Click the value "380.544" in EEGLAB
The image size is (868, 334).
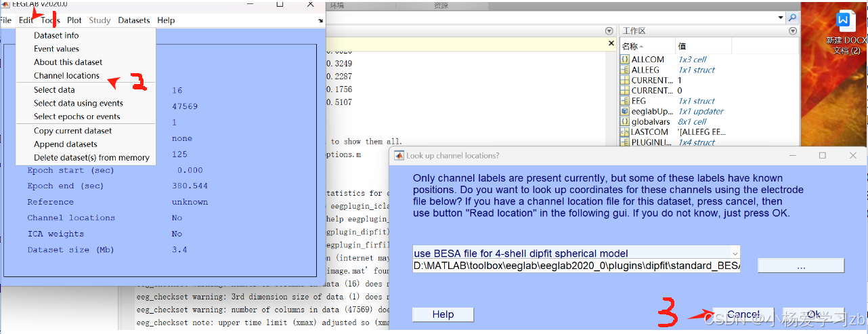(190, 186)
